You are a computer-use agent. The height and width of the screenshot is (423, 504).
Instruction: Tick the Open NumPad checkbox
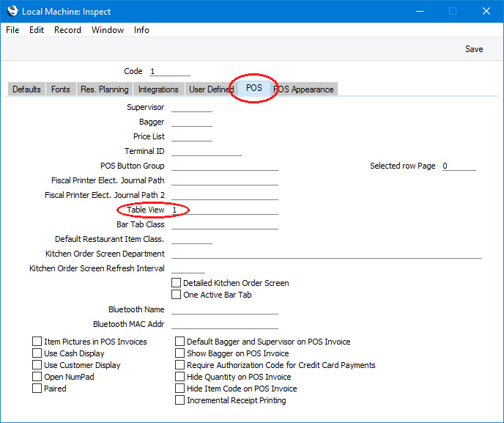point(37,377)
